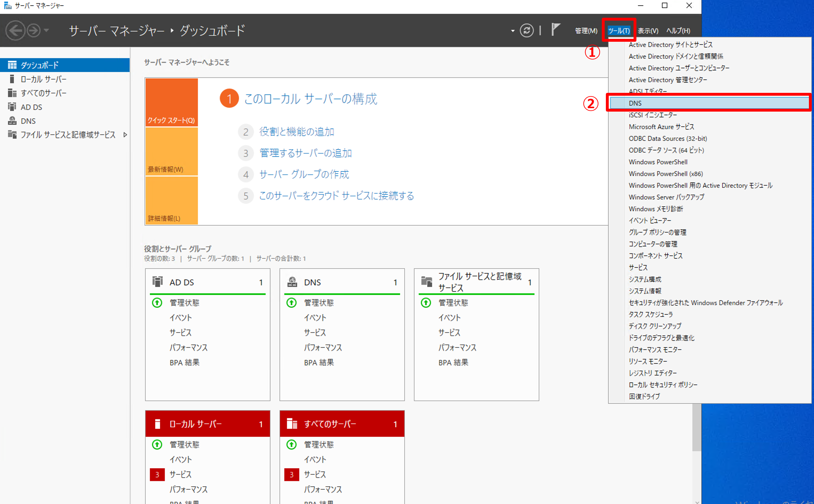This screenshot has width=814, height=504.
Task: Click the forward navigation arrow icon
Action: [x=34, y=31]
